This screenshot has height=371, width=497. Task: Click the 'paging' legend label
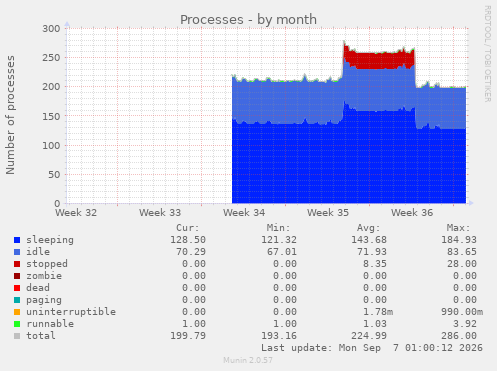pyautogui.click(x=44, y=300)
